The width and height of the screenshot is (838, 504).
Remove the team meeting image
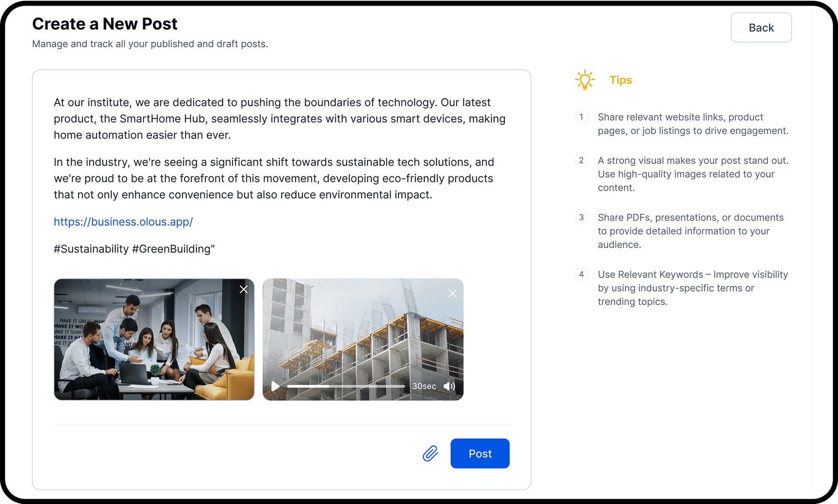click(244, 289)
